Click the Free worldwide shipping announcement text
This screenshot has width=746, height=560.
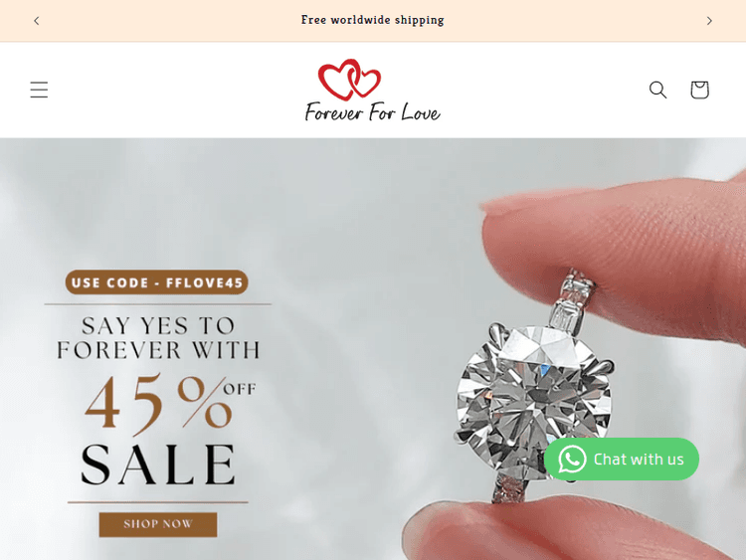[x=373, y=20]
